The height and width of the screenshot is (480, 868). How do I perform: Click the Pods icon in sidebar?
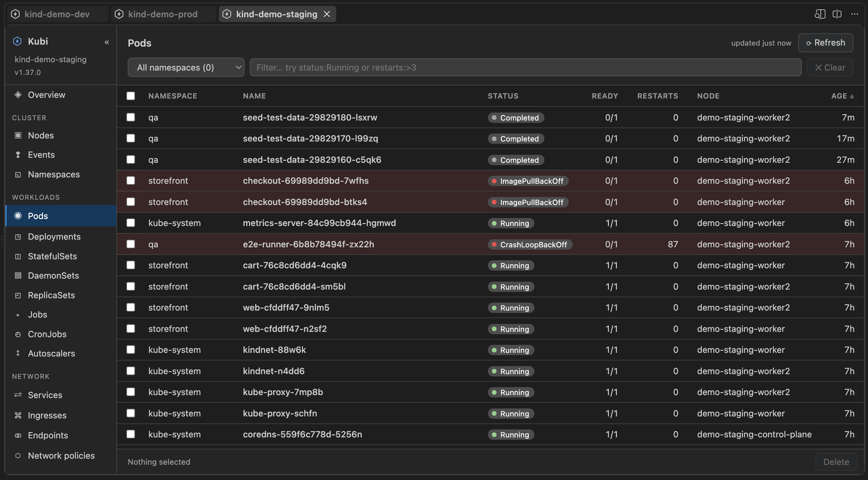click(18, 216)
